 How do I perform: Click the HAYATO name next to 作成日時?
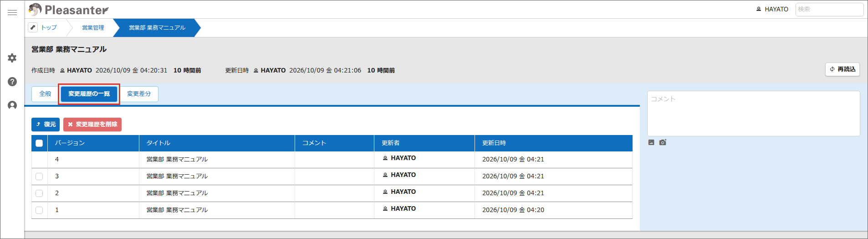tap(79, 70)
